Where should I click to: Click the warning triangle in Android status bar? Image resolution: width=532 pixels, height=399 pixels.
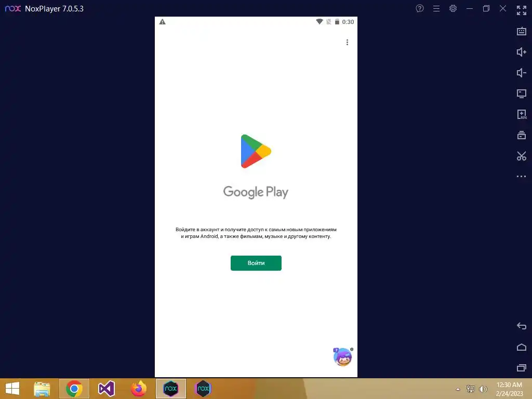(x=163, y=22)
